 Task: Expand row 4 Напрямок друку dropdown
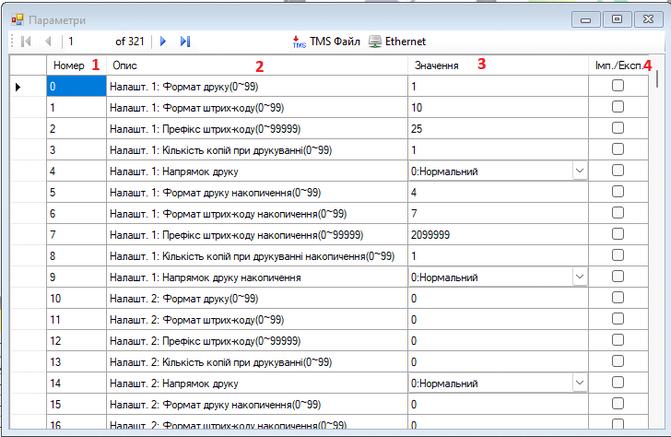pos(579,171)
